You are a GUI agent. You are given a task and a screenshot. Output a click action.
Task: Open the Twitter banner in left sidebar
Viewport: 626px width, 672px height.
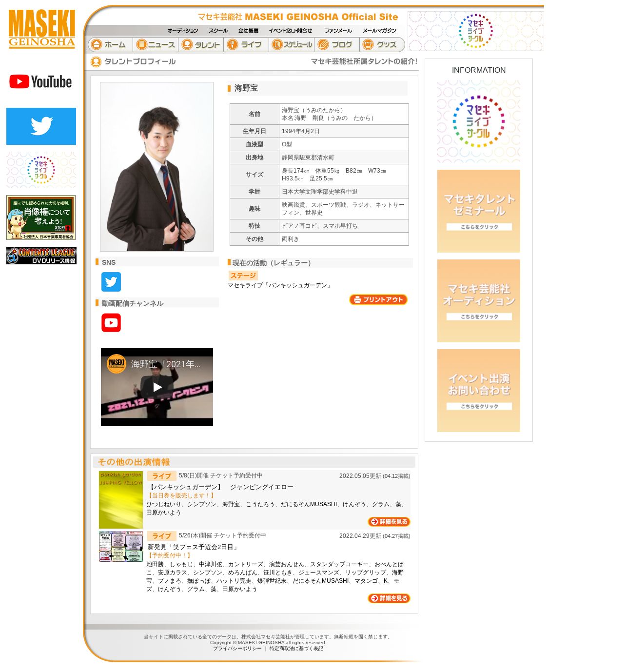coord(41,126)
